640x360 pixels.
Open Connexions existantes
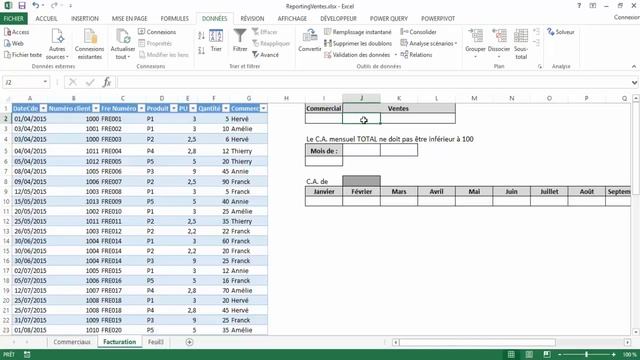point(89,44)
